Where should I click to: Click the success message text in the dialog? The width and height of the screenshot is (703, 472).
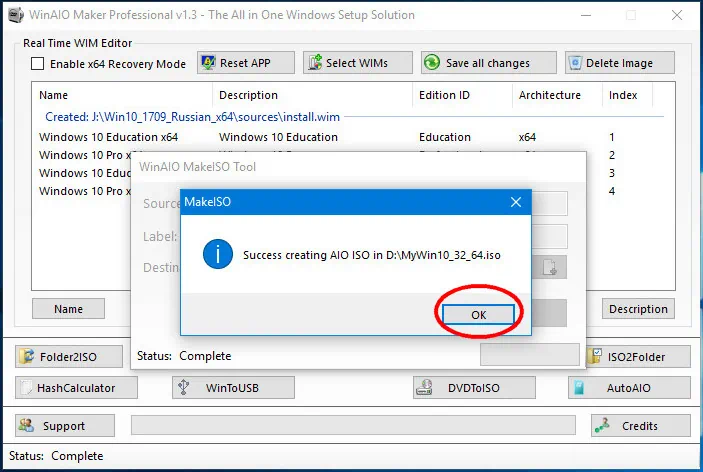372,255
